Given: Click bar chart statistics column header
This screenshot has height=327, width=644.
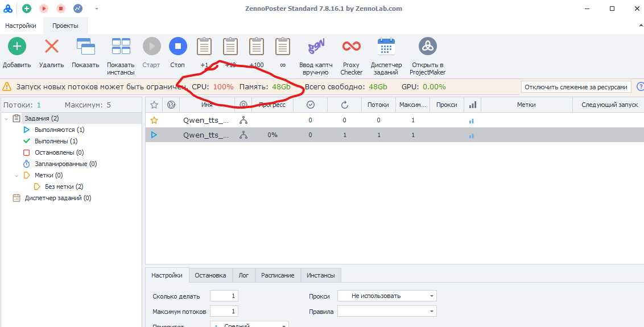Looking at the screenshot, I should pos(473,105).
